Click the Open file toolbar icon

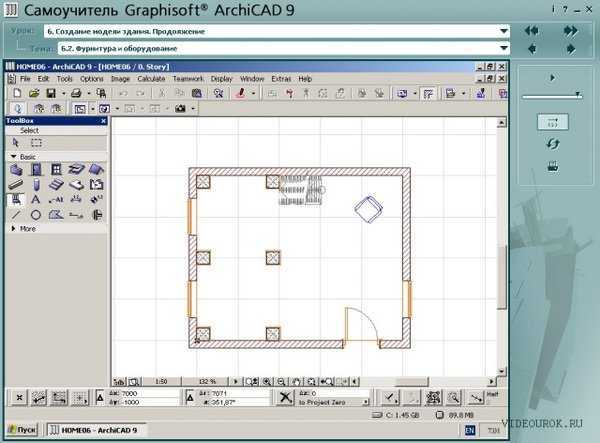[x=34, y=93]
